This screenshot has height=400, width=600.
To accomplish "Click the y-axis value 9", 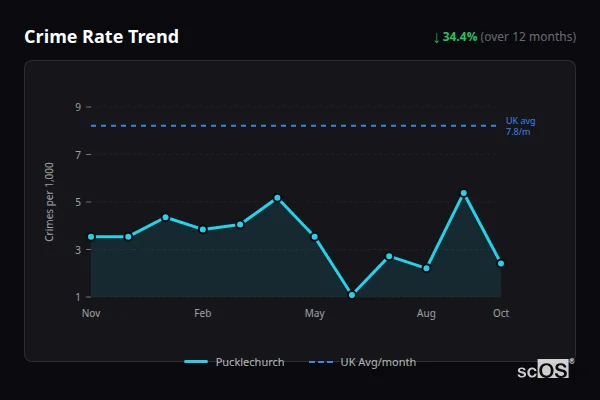I will tap(78, 107).
